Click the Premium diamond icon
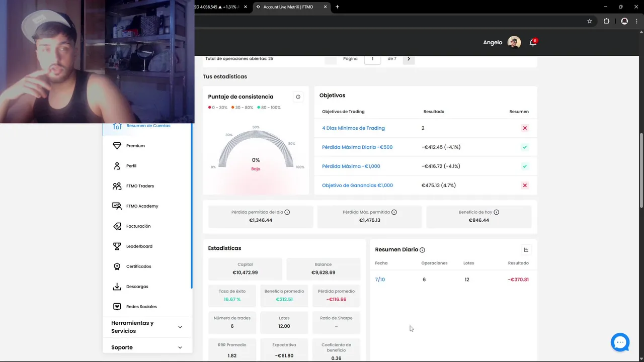 (117, 146)
